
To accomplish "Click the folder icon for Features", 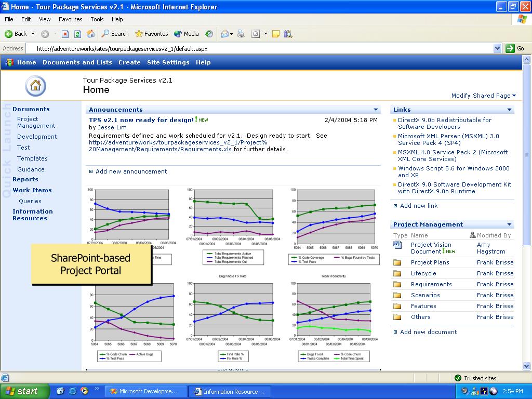I will [x=397, y=306].
